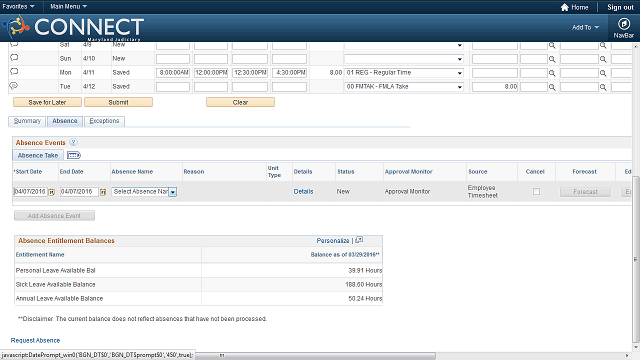Click the Start Date field 04/07/2016
The width and height of the screenshot is (640, 360).
point(30,191)
